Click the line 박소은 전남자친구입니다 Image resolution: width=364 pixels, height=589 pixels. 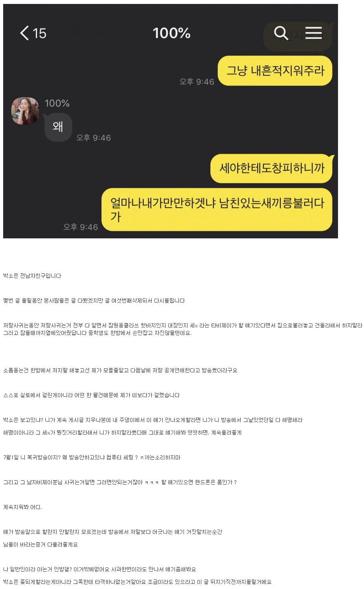32,276
